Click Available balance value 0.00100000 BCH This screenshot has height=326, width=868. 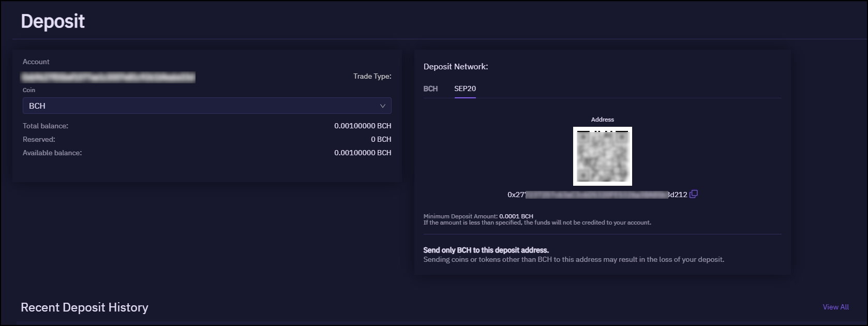363,153
